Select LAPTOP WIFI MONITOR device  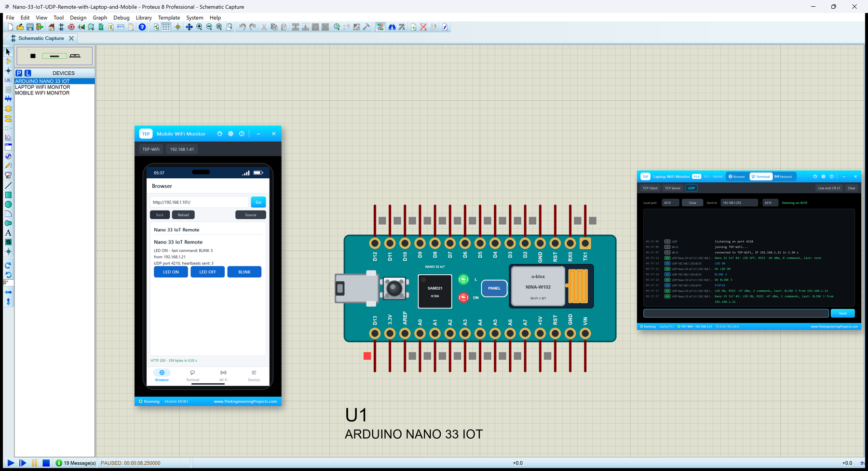(42, 87)
